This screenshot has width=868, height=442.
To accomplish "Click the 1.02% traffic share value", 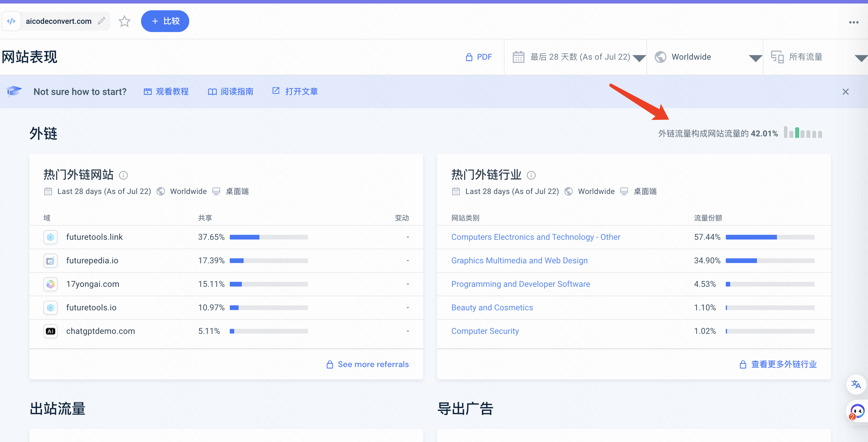I will point(705,331).
